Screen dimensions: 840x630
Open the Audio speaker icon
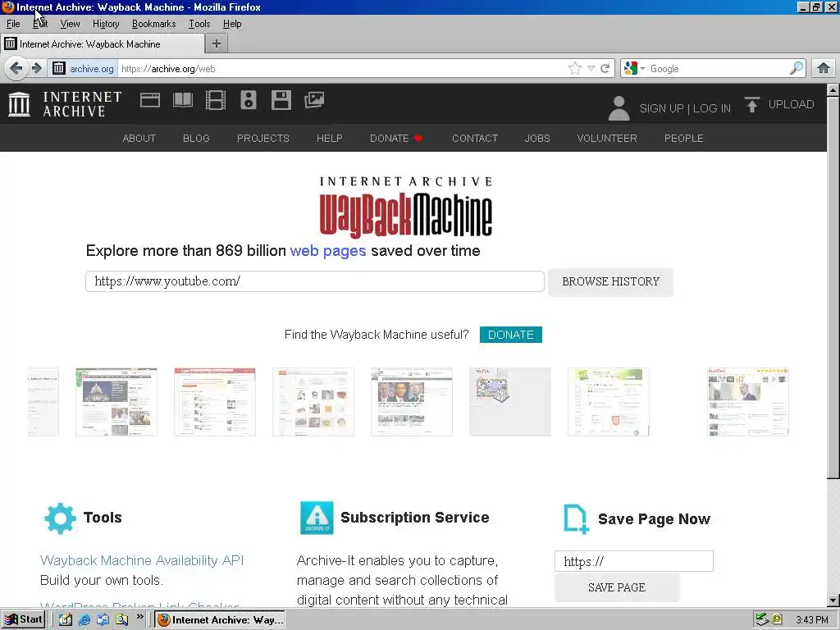[x=248, y=100]
